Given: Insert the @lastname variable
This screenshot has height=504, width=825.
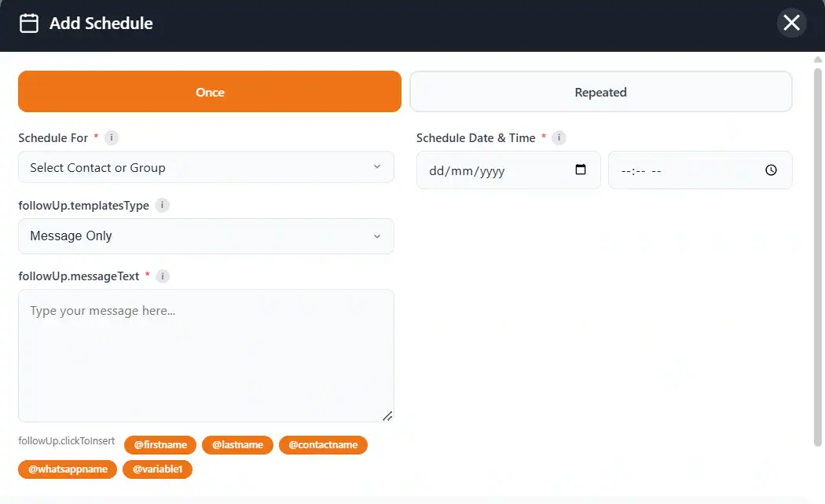Looking at the screenshot, I should 237,444.
